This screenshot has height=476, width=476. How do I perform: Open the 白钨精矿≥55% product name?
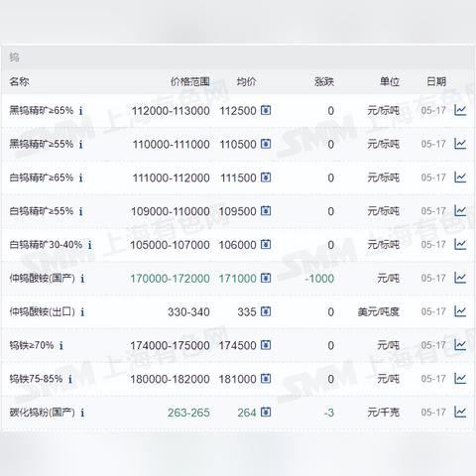coord(42,211)
